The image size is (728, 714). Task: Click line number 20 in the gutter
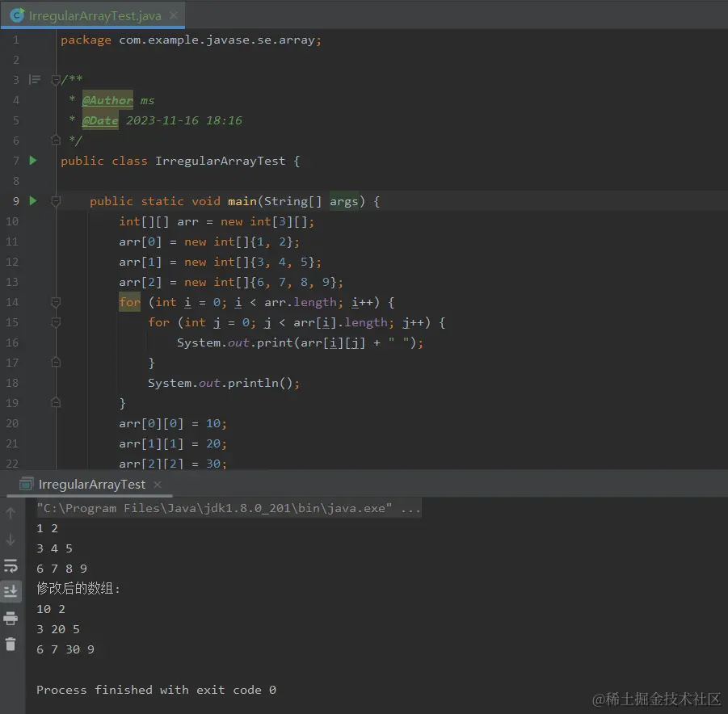pos(12,423)
